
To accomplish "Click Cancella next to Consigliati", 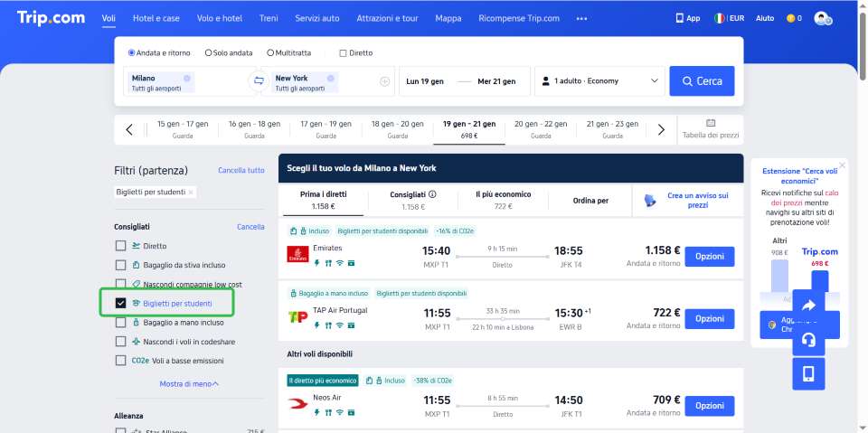I will pos(250,227).
